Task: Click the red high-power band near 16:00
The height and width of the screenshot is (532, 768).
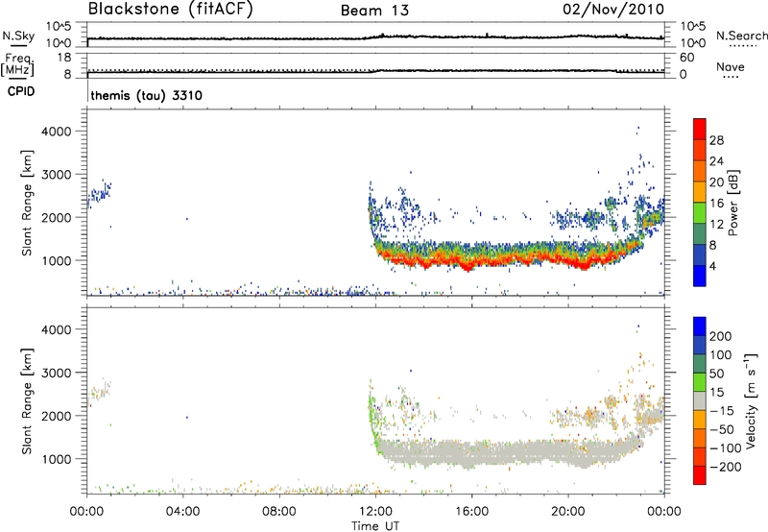Action: 470,262
